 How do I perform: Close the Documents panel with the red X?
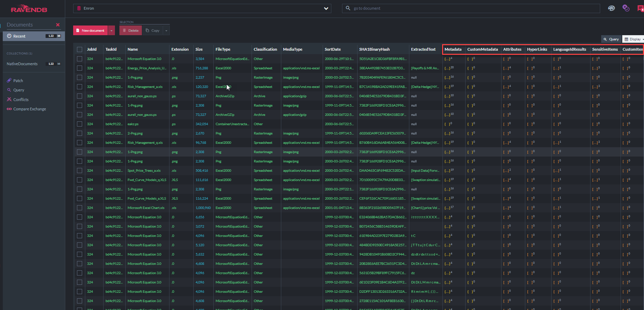tap(58, 25)
